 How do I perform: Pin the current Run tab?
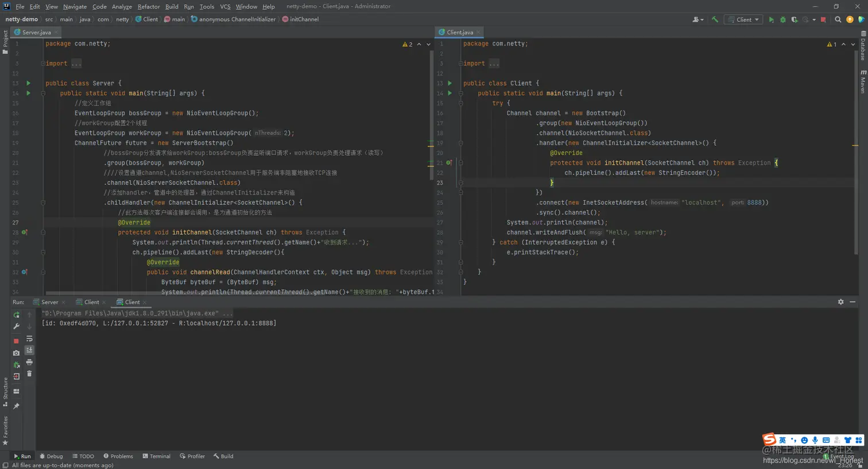(16, 406)
